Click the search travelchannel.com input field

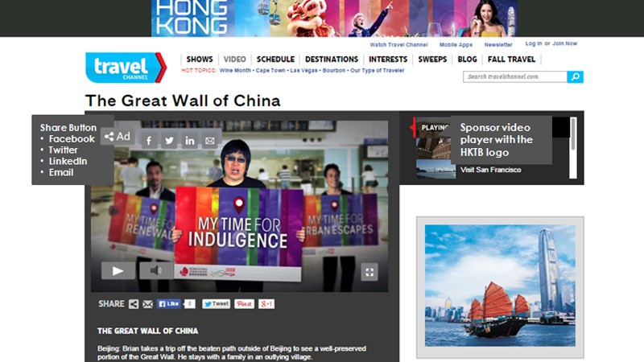[515, 76]
